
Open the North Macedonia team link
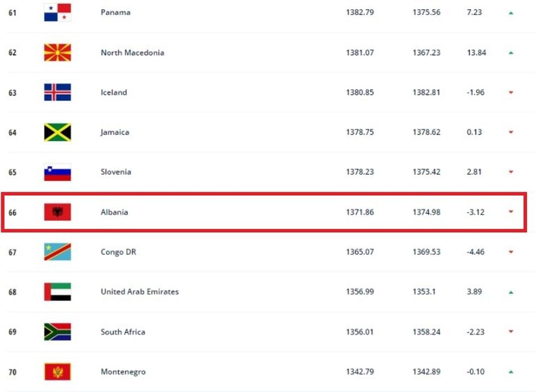click(132, 52)
